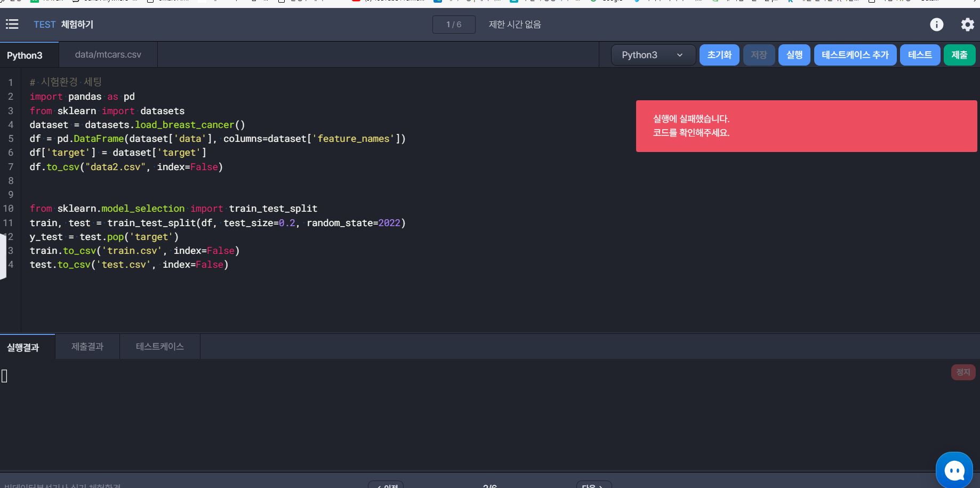Click the 테스트케이스 추가 button
980x488 pixels.
pos(855,55)
